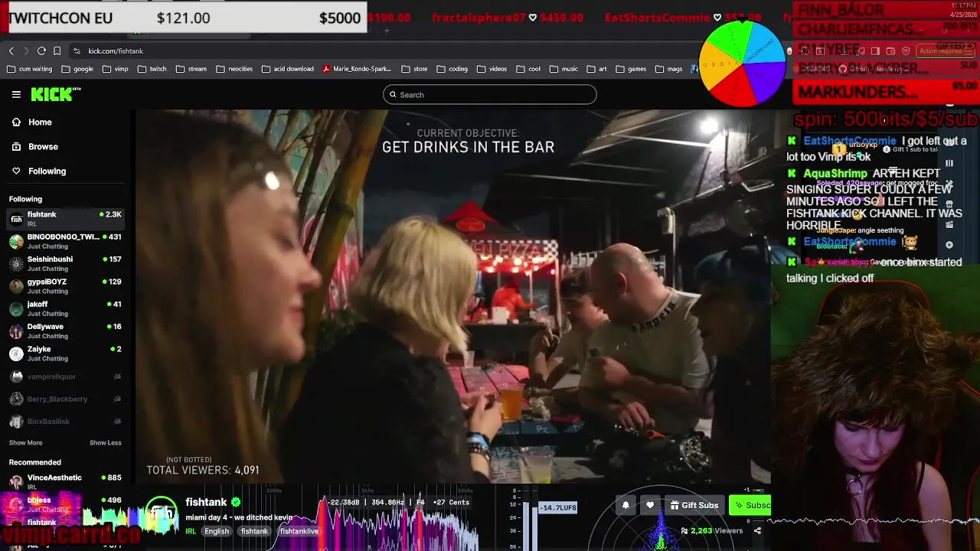
Task: Open the 'acid download' bookmark folder
Action: [288, 69]
